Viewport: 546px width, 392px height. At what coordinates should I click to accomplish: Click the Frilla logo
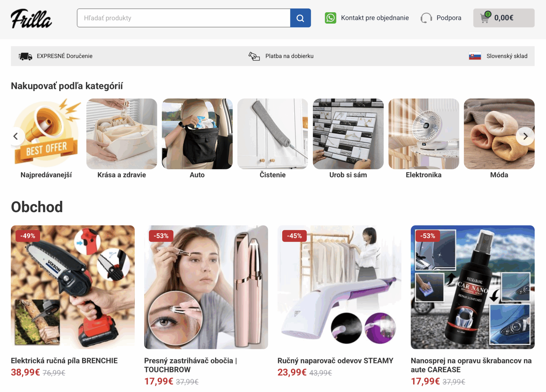(31, 18)
